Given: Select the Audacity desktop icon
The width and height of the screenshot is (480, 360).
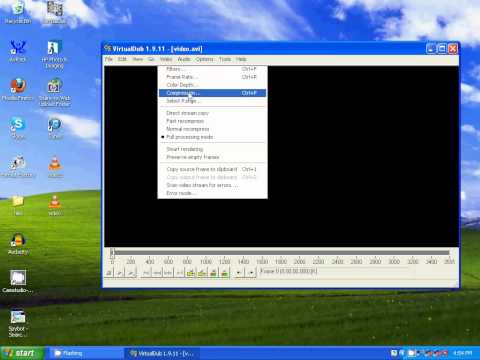Looking at the screenshot, I should (18, 244).
